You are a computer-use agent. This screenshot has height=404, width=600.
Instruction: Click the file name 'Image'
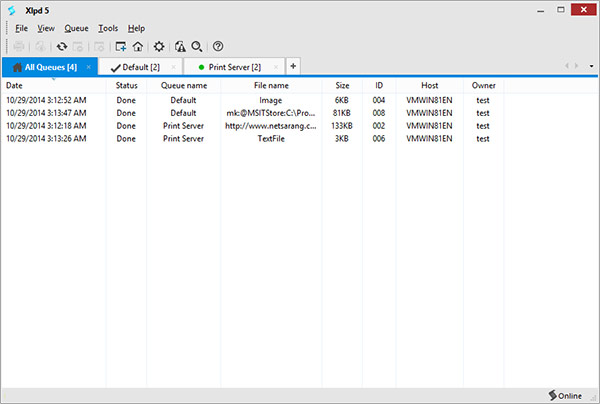tap(271, 100)
